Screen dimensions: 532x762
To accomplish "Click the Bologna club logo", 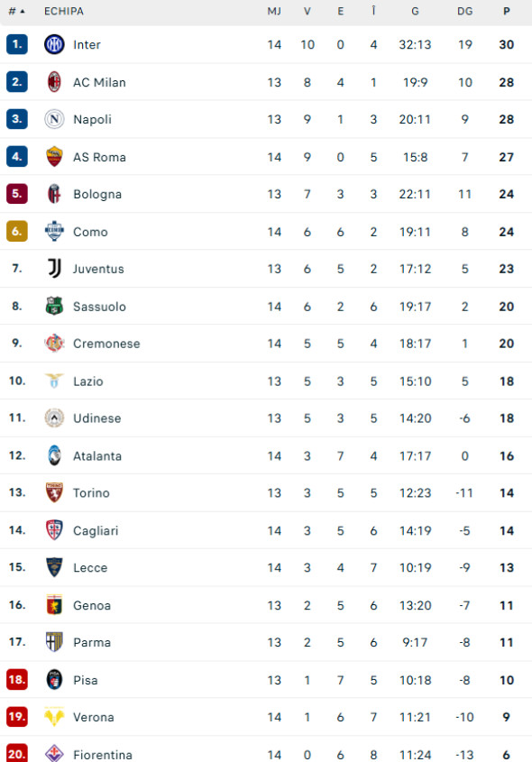I will (x=53, y=194).
